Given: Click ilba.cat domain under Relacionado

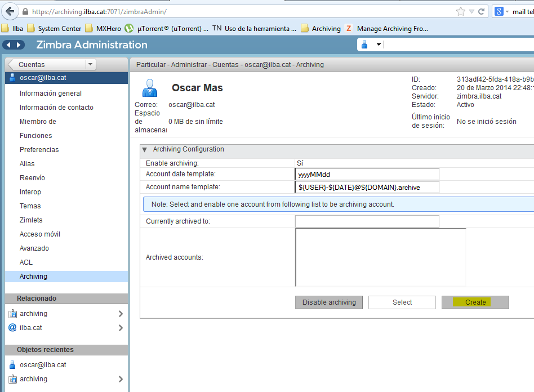Looking at the screenshot, I should point(30,328).
